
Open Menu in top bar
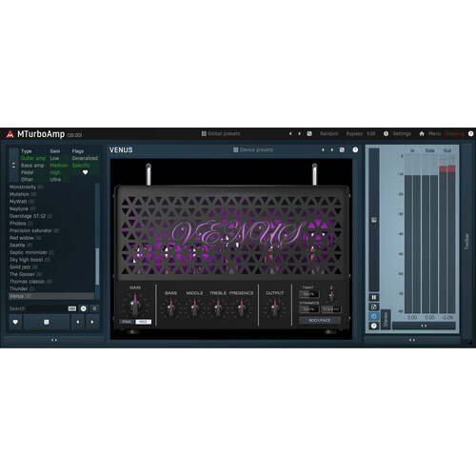tap(434, 133)
